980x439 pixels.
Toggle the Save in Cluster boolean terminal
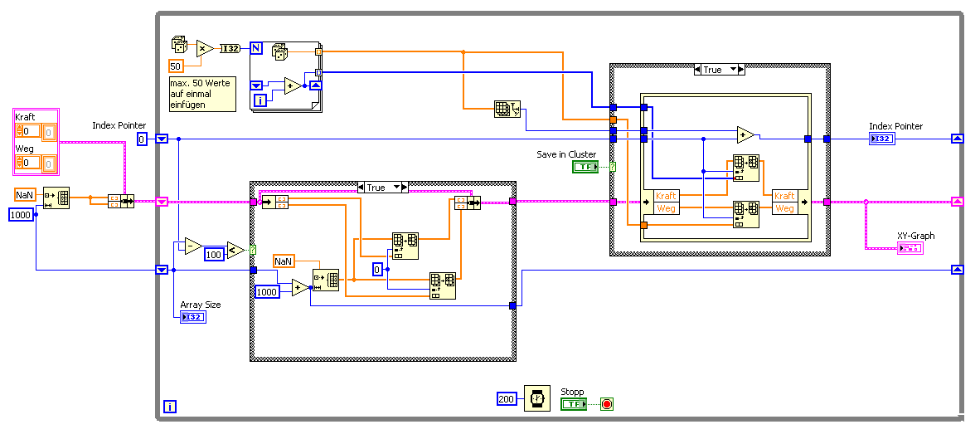(585, 166)
